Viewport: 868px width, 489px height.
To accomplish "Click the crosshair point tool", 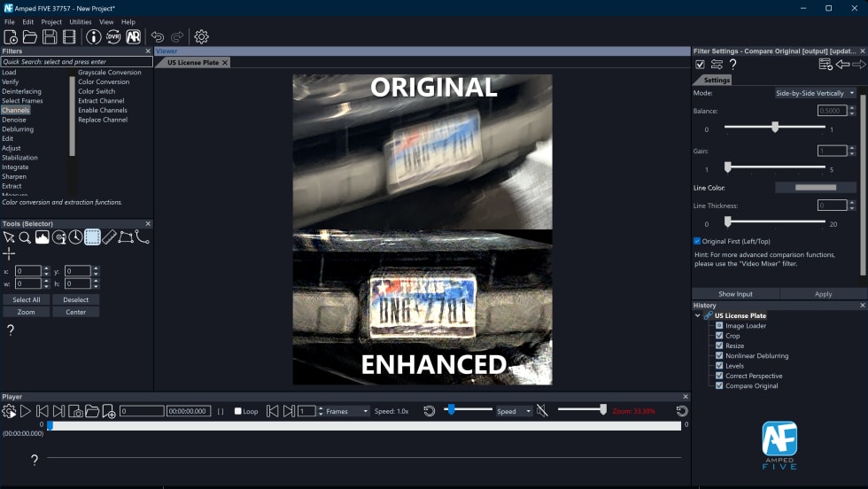I will click(9, 254).
